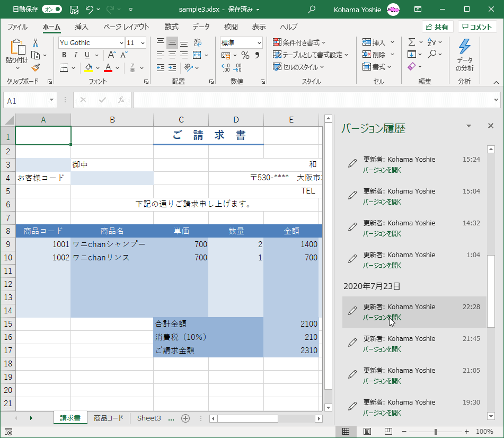Click the percent style icon
The width and height of the screenshot is (504, 438).
[x=245, y=55]
